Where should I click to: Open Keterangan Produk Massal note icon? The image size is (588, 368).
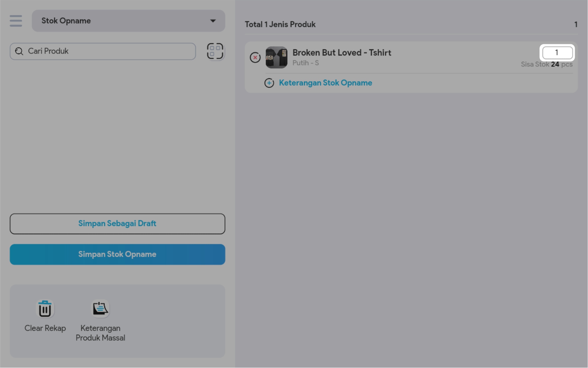[100, 309]
